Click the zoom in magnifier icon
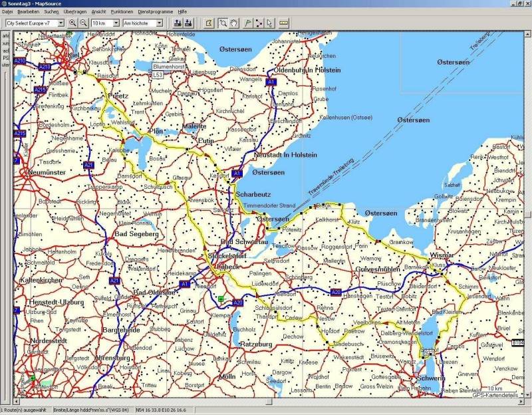 click(72, 23)
